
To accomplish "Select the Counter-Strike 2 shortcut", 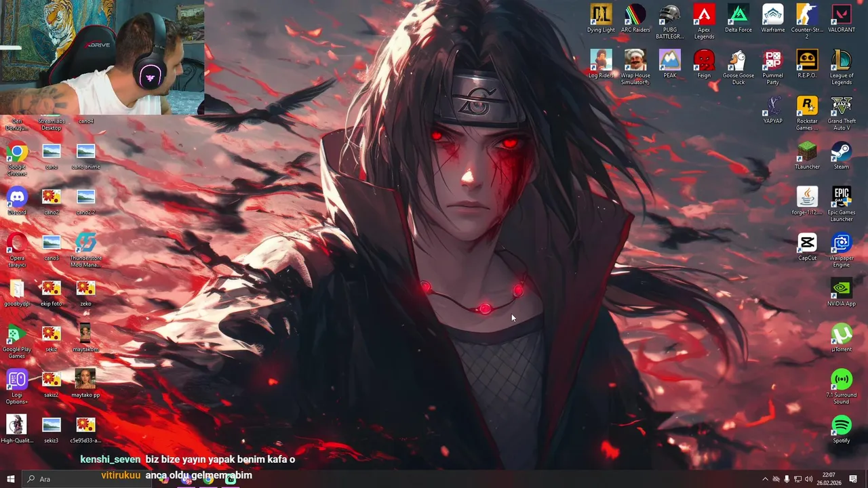I will click(x=807, y=22).
